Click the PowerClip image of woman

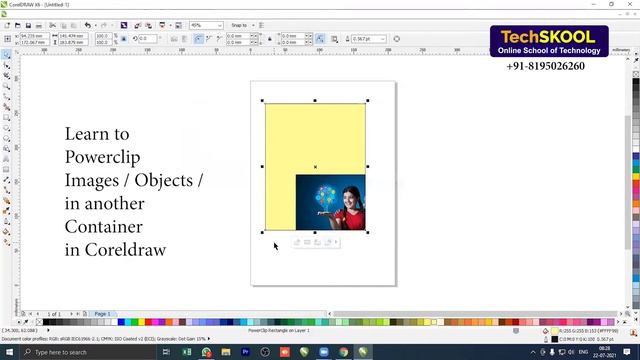pyautogui.click(x=331, y=202)
